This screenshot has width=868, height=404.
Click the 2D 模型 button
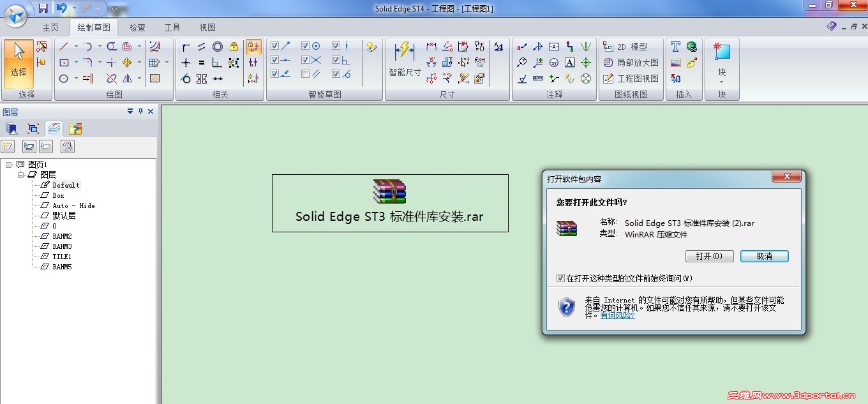(625, 47)
